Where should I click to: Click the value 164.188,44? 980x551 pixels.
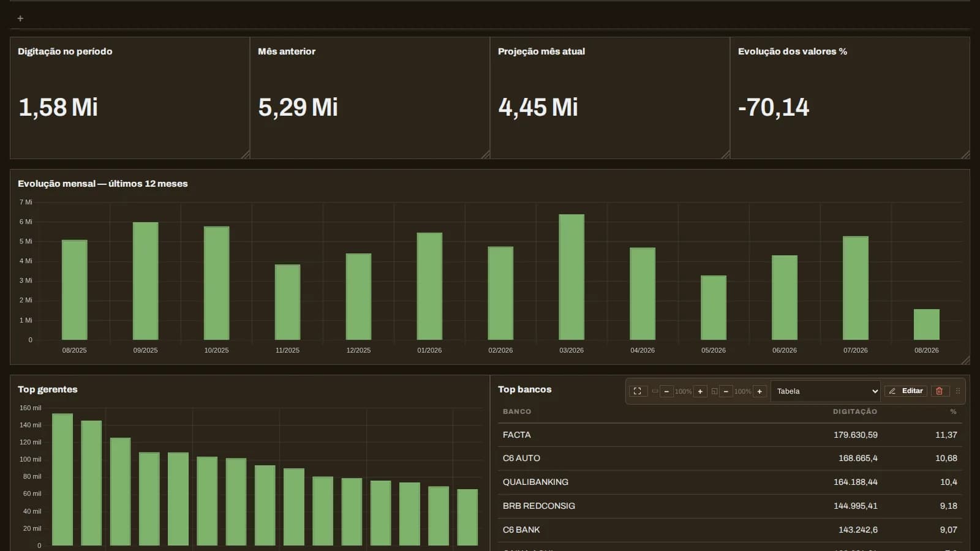pyautogui.click(x=856, y=482)
